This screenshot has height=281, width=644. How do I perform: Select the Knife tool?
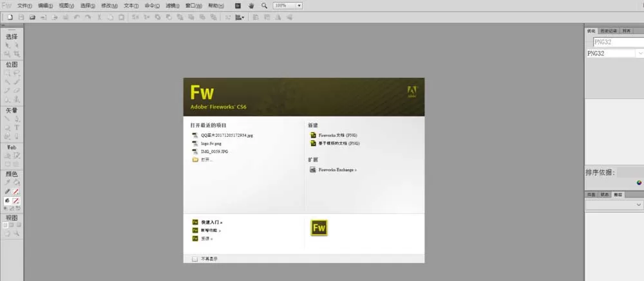[x=17, y=136]
